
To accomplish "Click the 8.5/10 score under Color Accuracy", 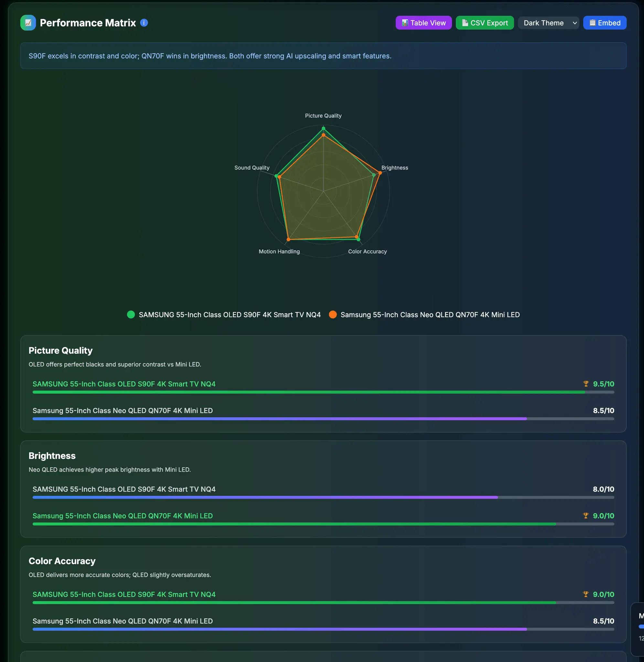I will click(603, 621).
